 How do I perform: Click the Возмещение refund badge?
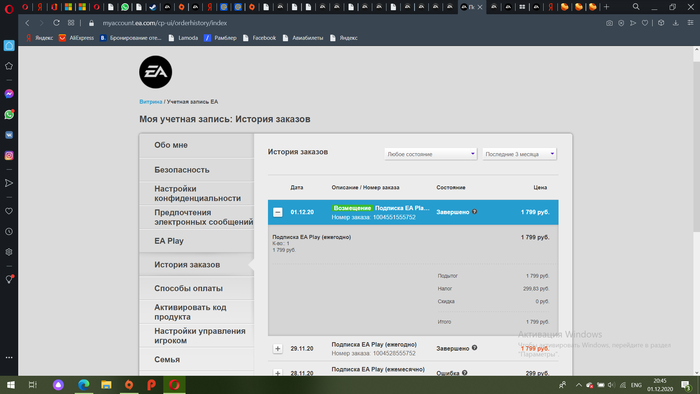pos(352,208)
